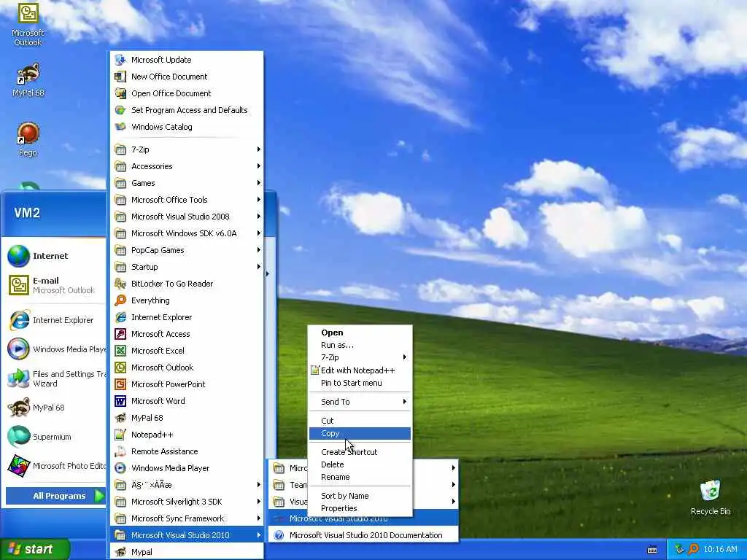
Task: Click the keyboard icon on the taskbar
Action: [x=652, y=550]
